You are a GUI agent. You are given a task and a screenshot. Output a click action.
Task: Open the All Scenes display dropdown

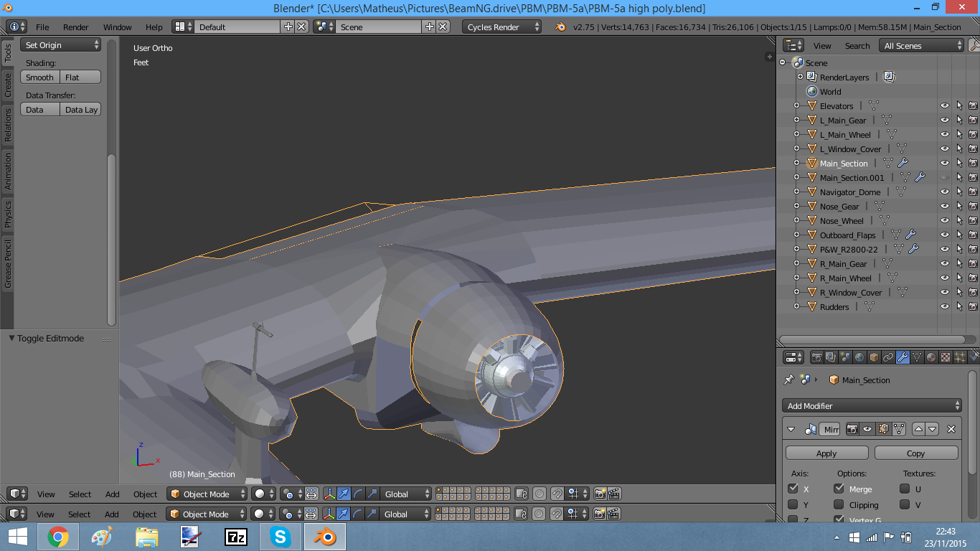[922, 45]
